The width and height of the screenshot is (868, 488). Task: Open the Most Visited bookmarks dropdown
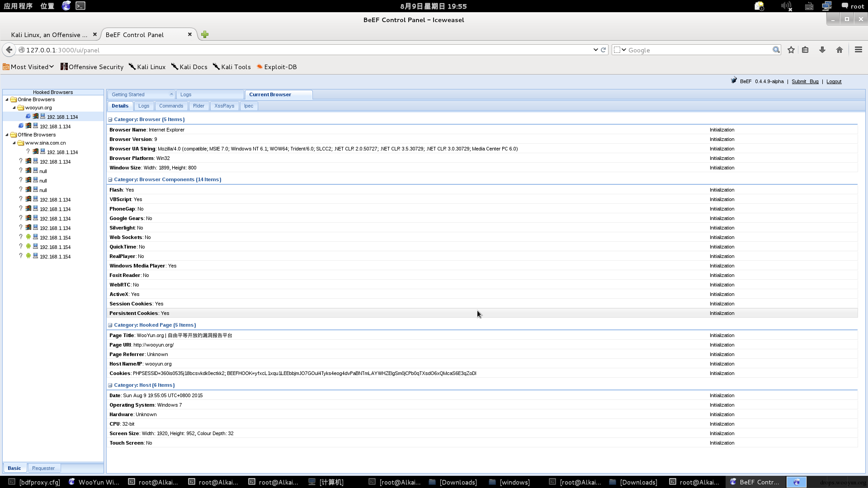[x=28, y=67]
